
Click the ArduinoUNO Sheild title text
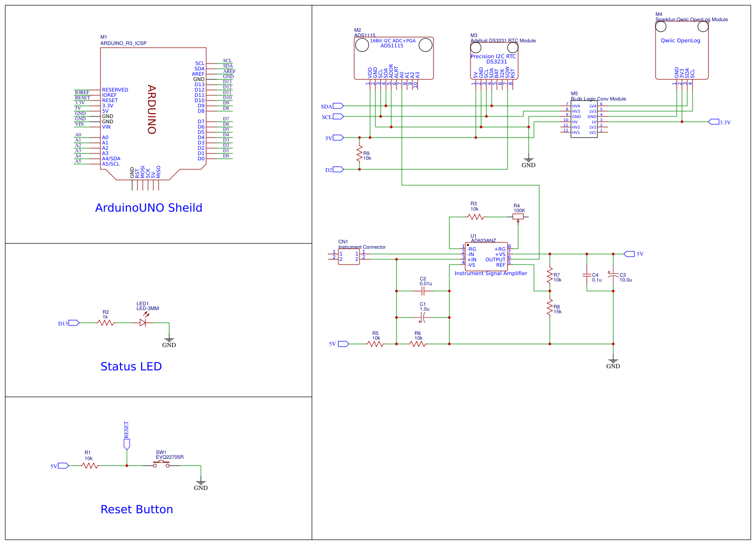pos(149,207)
